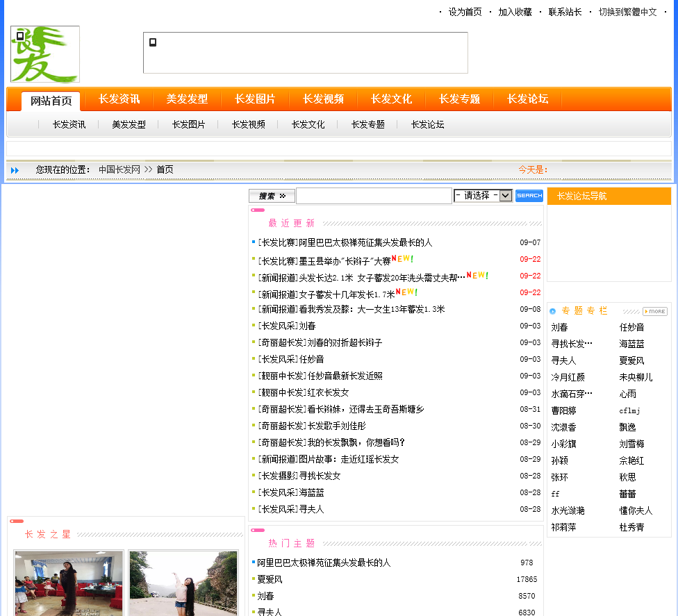Open second 长发之星 photo of girl outdoors
This screenshot has width=678, height=616.
click(x=183, y=583)
